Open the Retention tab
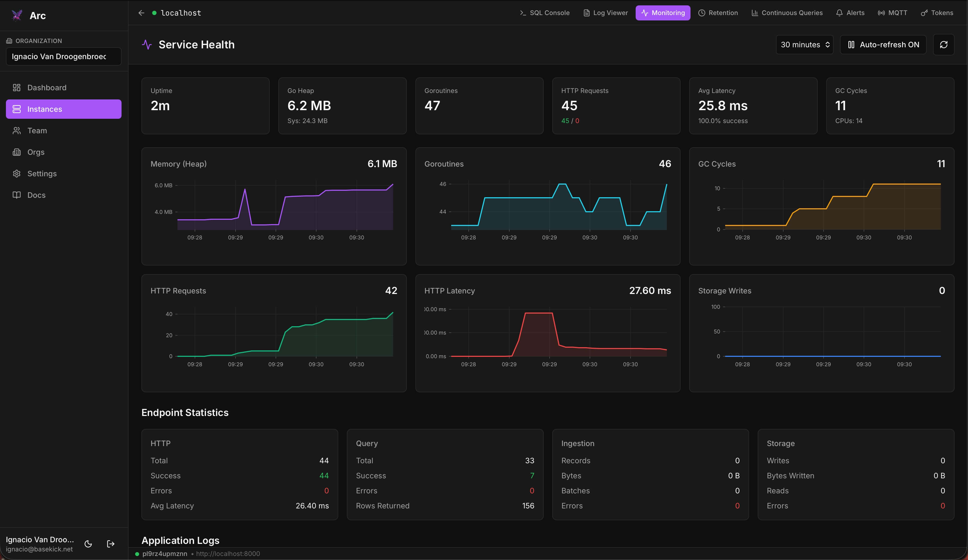This screenshot has width=968, height=560. tap(718, 13)
